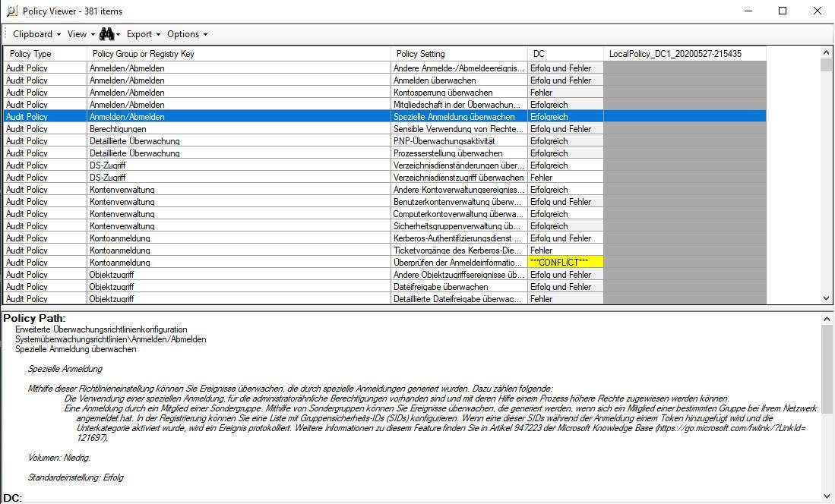Maximize the Policy Viewer window
Screen dimensions: 835x504
783,11
